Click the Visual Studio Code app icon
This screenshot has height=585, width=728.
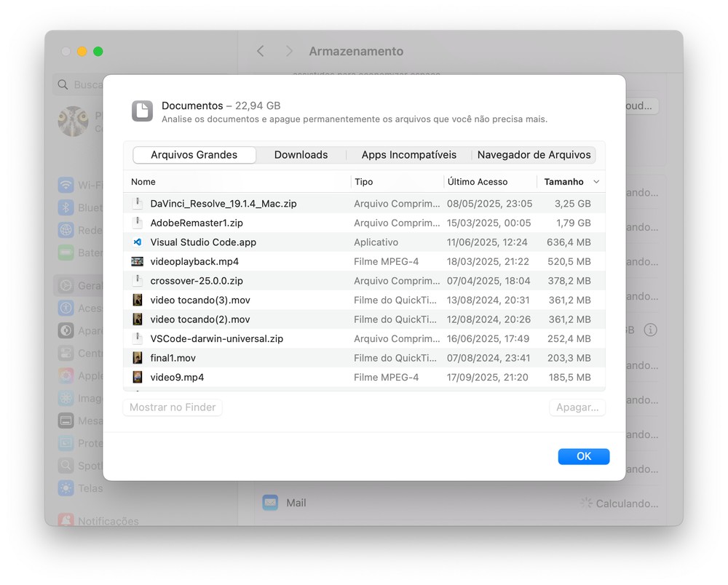(x=137, y=242)
